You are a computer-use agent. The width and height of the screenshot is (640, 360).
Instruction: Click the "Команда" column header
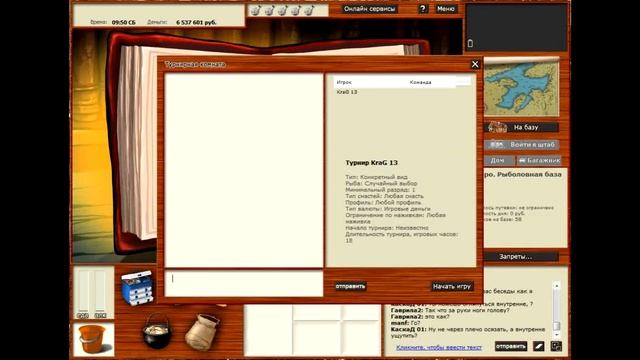(420, 82)
